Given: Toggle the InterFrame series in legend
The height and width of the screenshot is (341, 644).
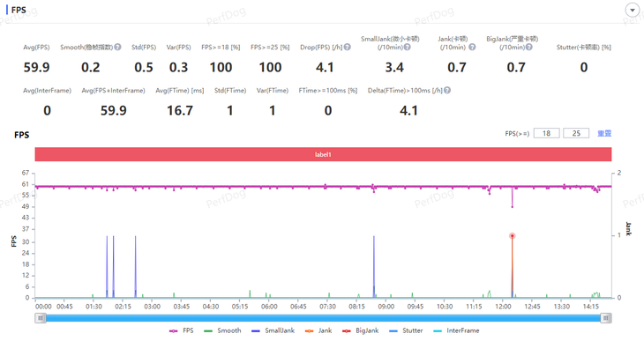Looking at the screenshot, I should point(456,330).
